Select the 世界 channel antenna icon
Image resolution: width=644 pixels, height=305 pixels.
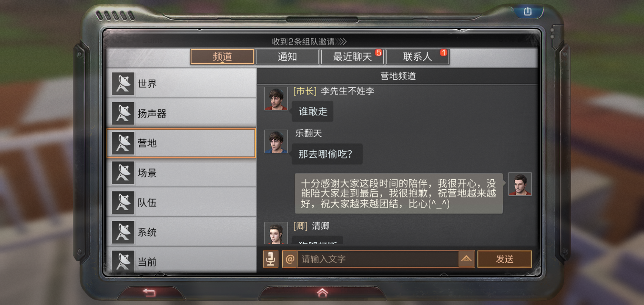[123, 83]
